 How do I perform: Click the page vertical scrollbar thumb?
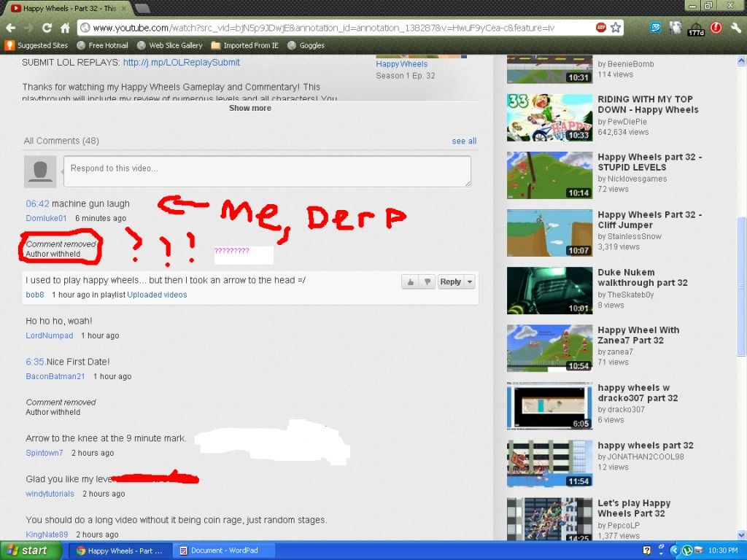[x=741, y=288]
